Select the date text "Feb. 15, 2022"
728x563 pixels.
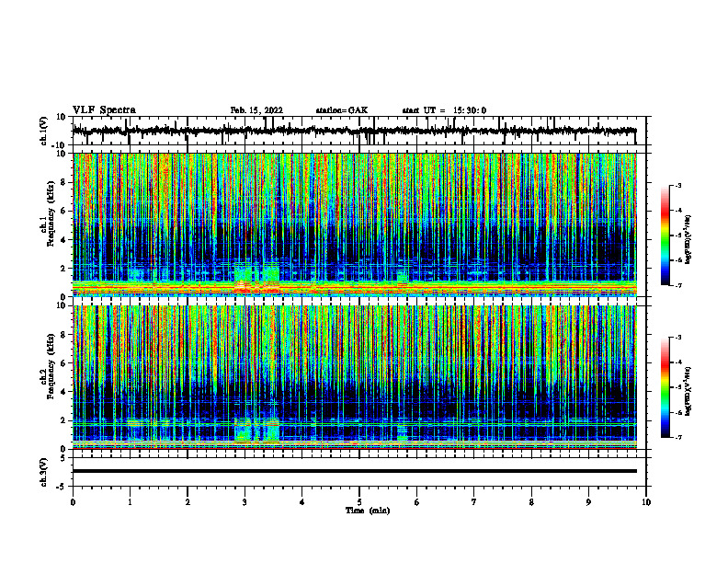(x=256, y=110)
